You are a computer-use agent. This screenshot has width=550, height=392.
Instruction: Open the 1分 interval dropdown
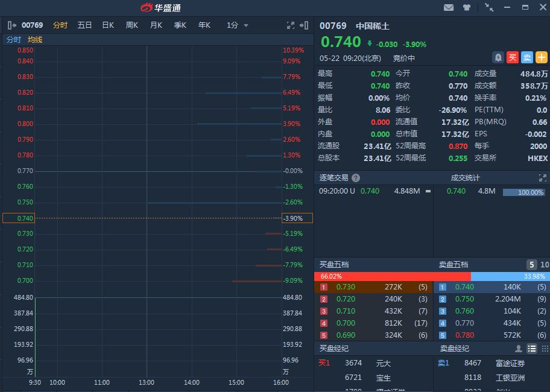tap(238, 25)
